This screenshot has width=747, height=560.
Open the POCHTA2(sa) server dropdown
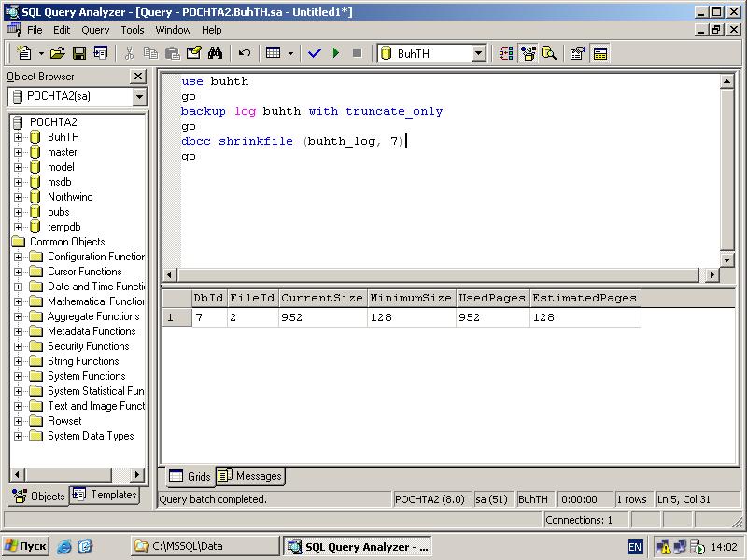coord(139,97)
